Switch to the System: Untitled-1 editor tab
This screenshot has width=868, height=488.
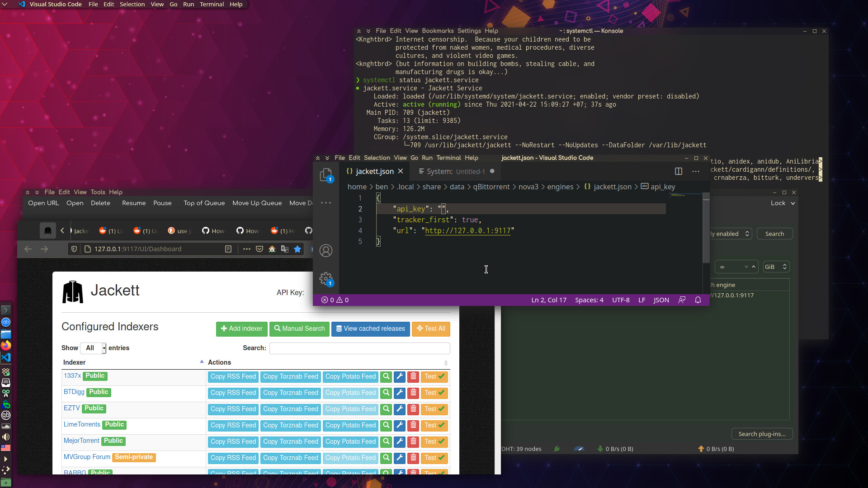coord(456,172)
